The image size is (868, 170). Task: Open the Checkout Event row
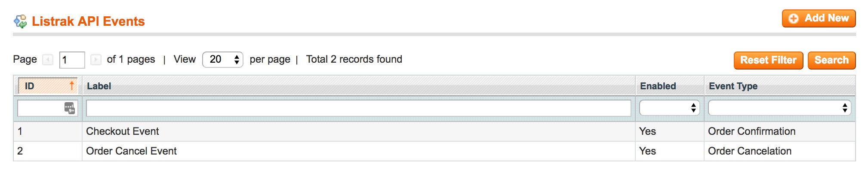(434, 131)
